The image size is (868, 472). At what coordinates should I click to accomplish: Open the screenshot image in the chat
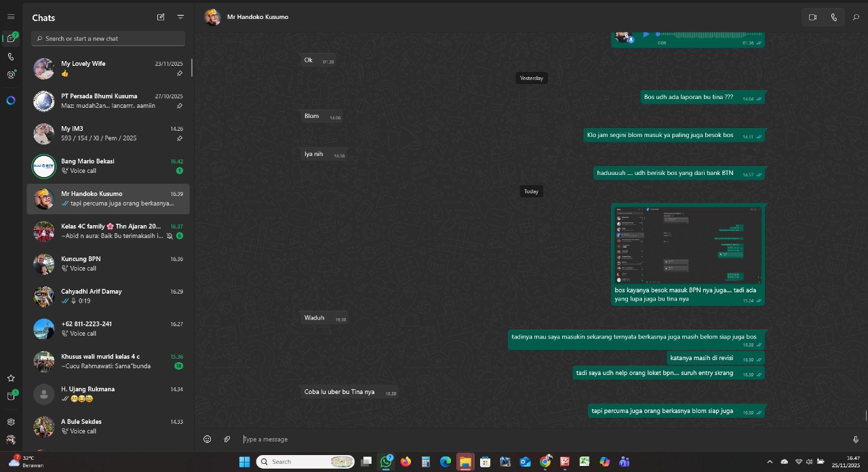coord(688,245)
